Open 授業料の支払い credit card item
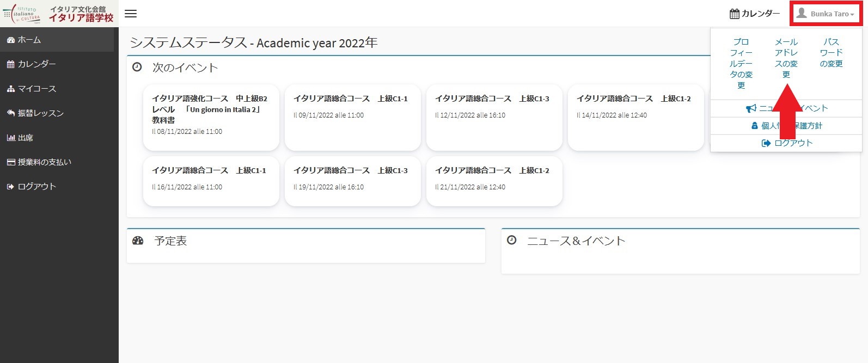868x363 pixels. tap(11, 162)
